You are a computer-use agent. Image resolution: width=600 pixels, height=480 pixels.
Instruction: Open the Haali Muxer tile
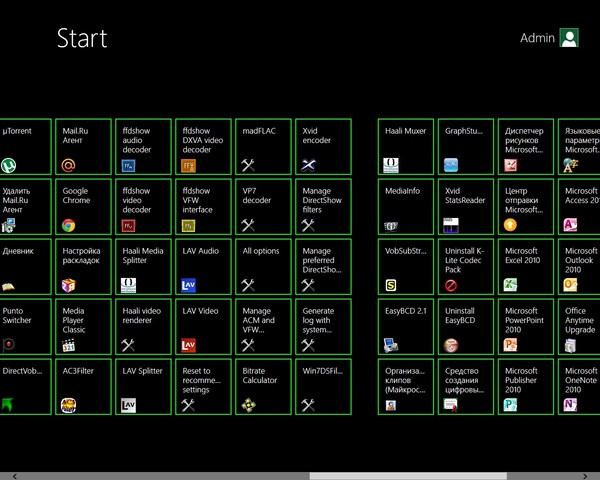click(406, 147)
